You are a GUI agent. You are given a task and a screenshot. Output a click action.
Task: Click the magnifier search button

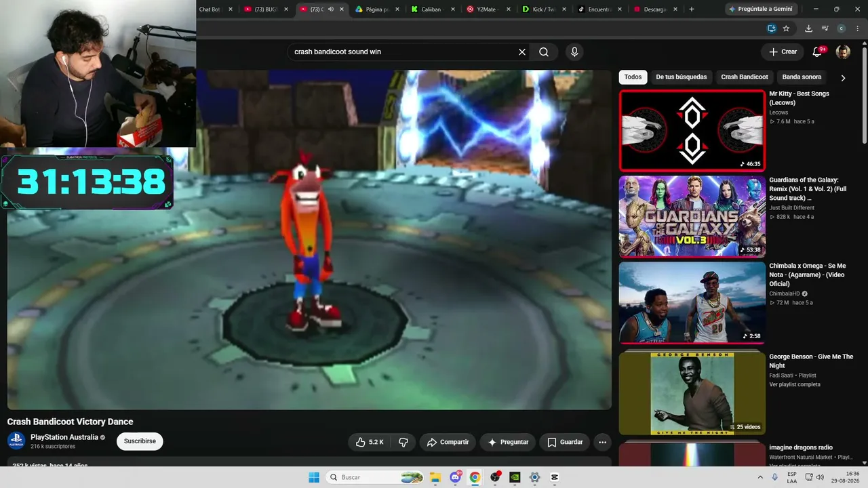point(544,52)
